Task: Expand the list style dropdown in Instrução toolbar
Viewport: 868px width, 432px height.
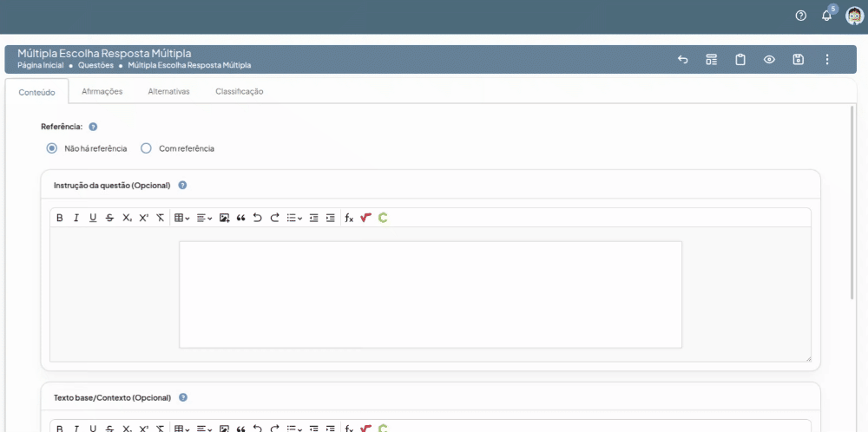Action: point(294,218)
